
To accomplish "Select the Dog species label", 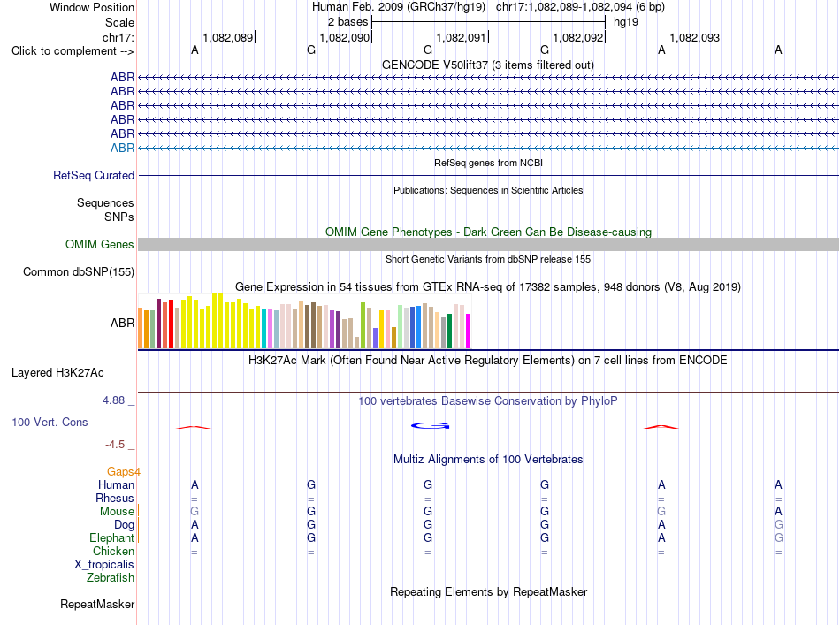I will (x=124, y=525).
